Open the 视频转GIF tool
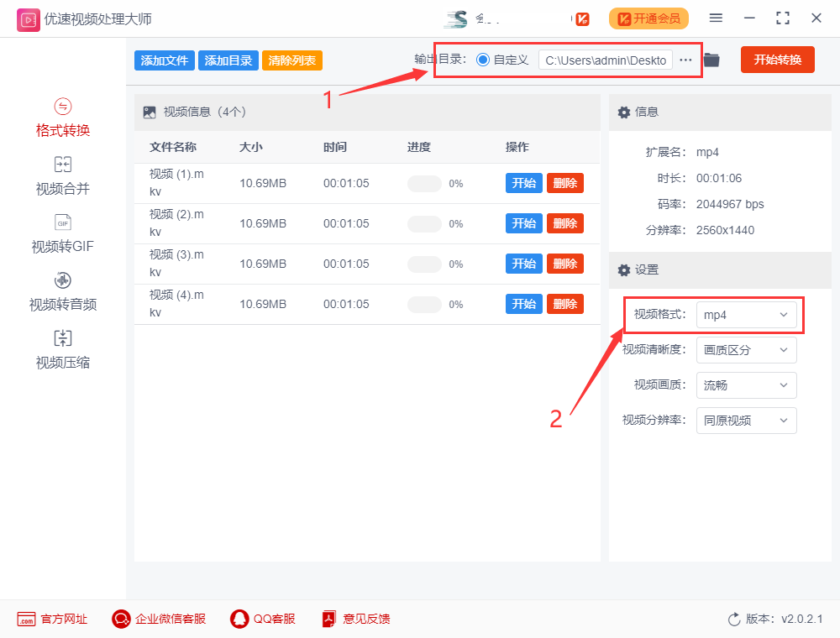Viewport: 840px width, 638px height. click(62, 233)
